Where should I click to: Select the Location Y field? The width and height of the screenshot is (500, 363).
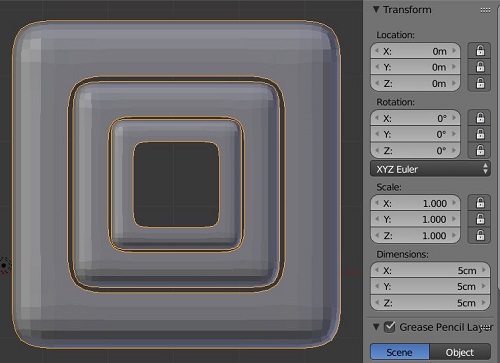(415, 67)
